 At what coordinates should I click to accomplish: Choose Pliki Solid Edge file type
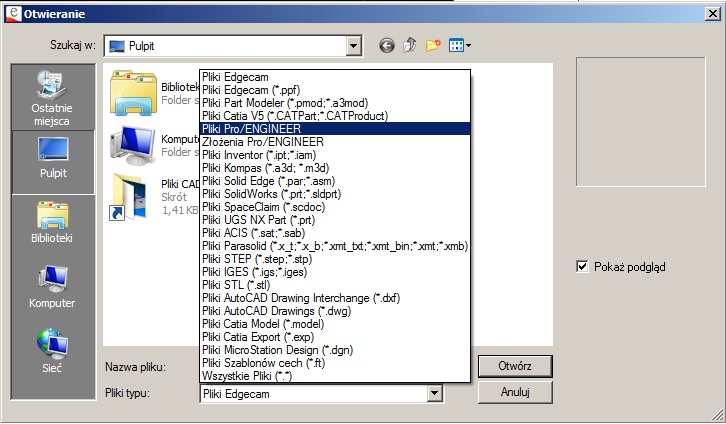click(335, 181)
